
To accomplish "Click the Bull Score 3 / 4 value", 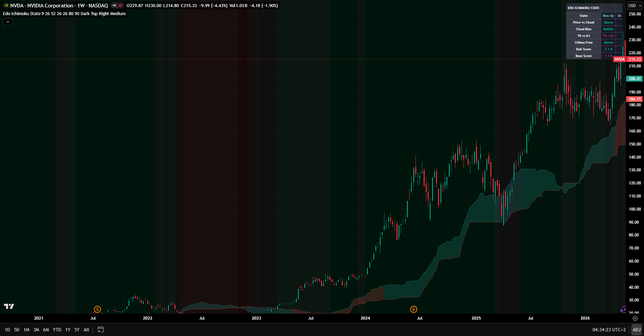I will (x=608, y=49).
